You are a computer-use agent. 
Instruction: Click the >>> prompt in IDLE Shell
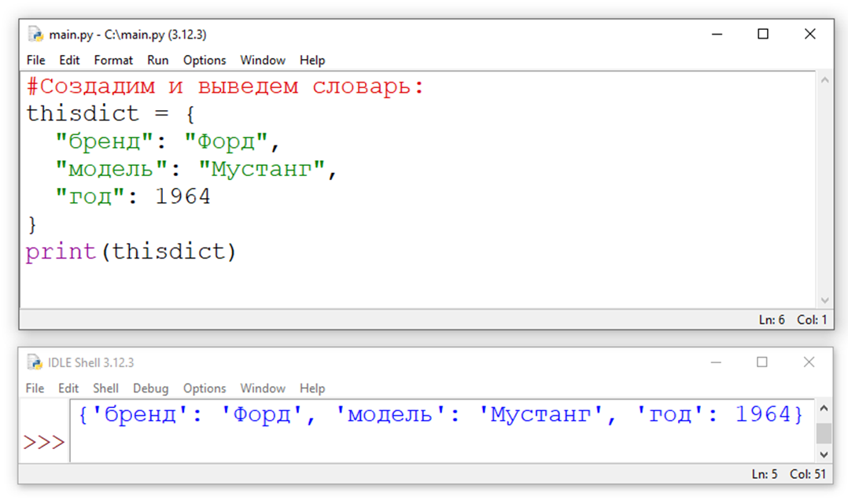point(44,443)
